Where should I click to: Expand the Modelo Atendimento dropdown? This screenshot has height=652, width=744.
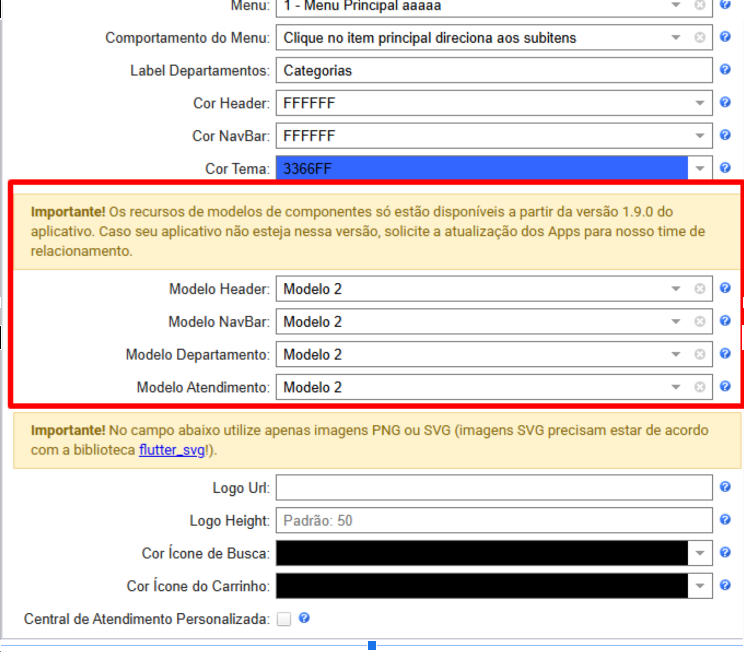coord(676,387)
